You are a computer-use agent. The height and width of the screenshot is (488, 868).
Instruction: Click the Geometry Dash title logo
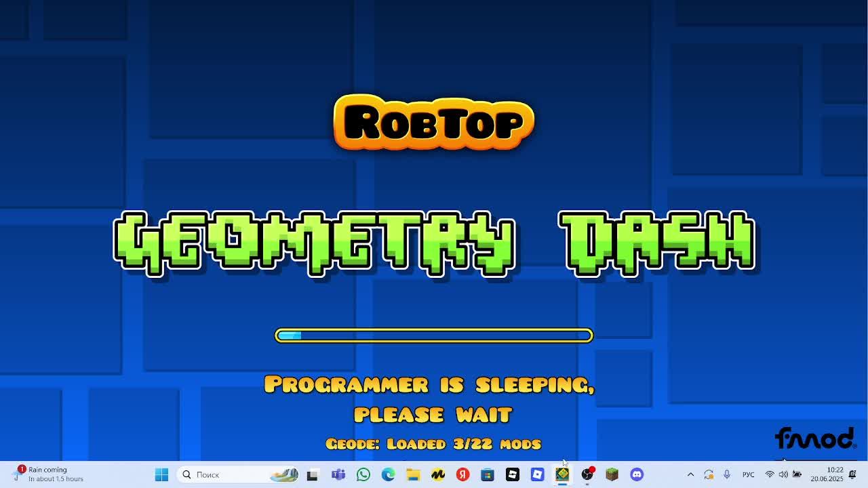(x=434, y=243)
